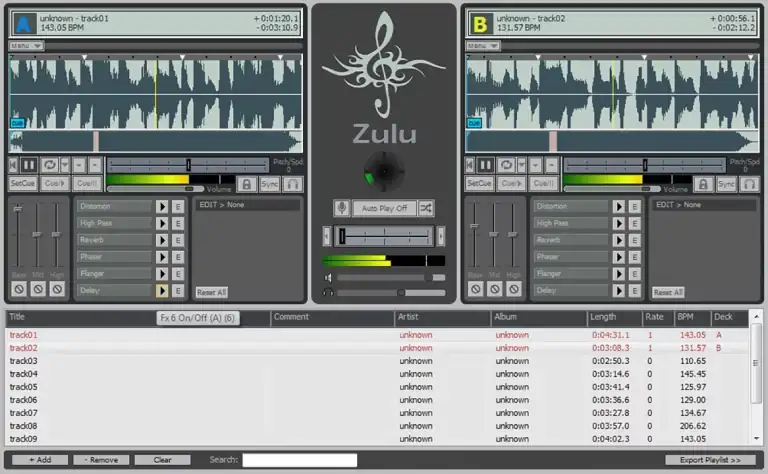The image size is (768, 474).
Task: Open the Menu dropdown on Deck A
Action: tap(26, 46)
